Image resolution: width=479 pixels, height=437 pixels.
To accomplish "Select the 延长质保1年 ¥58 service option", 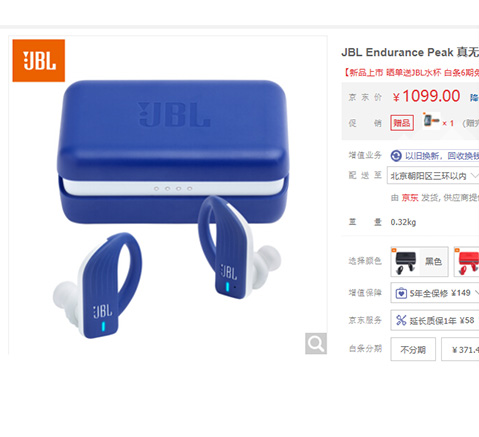I will [435, 320].
